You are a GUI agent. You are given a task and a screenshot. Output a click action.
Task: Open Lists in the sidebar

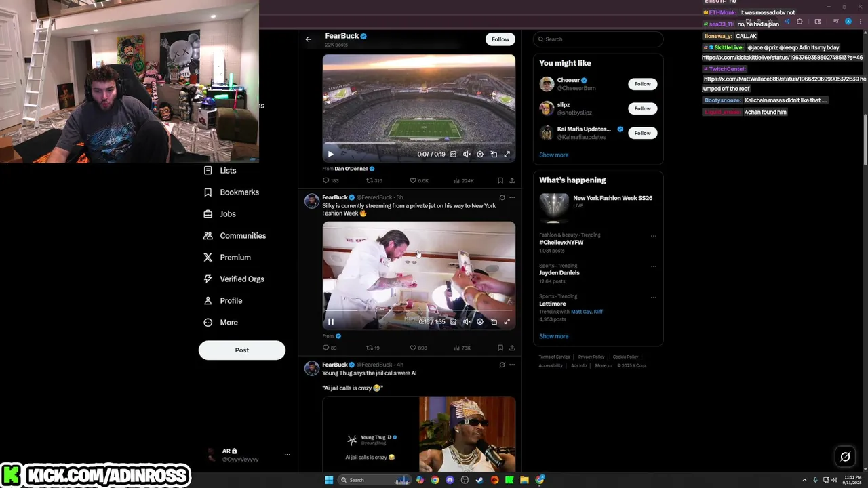(220, 171)
